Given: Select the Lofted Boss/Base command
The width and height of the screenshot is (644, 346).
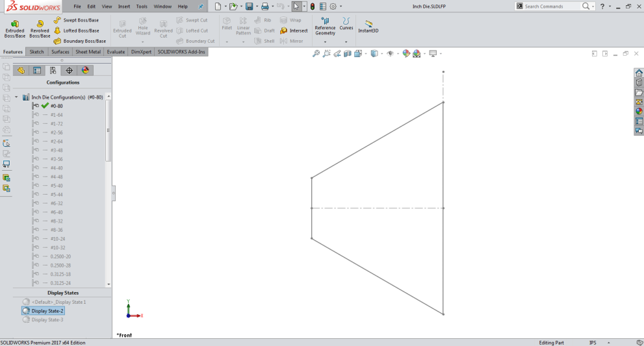Looking at the screenshot, I should coord(77,31).
